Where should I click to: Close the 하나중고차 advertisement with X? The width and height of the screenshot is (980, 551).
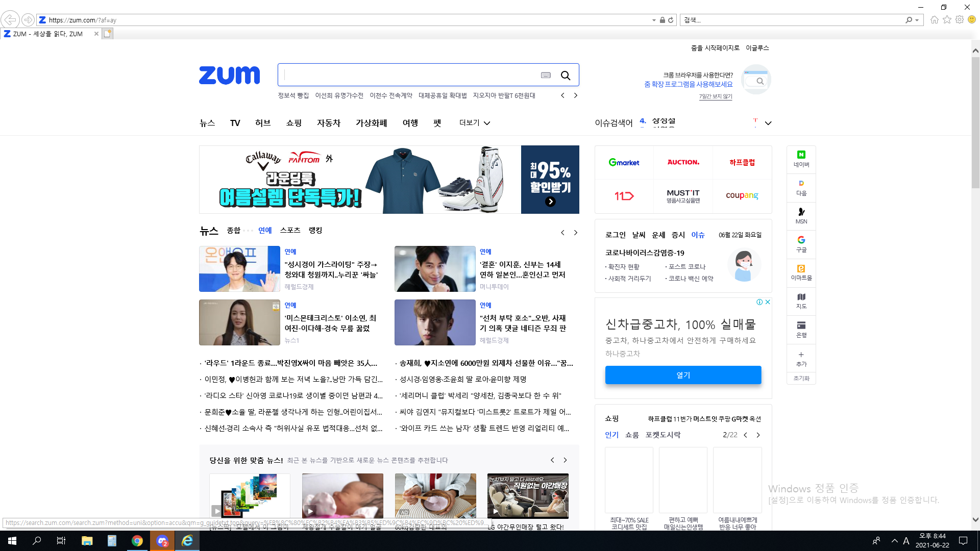pyautogui.click(x=768, y=302)
